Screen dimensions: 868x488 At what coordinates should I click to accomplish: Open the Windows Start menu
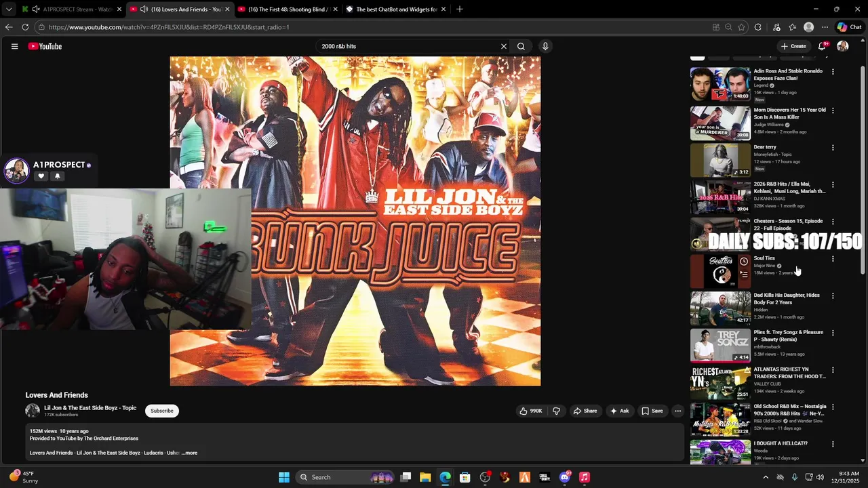click(284, 477)
